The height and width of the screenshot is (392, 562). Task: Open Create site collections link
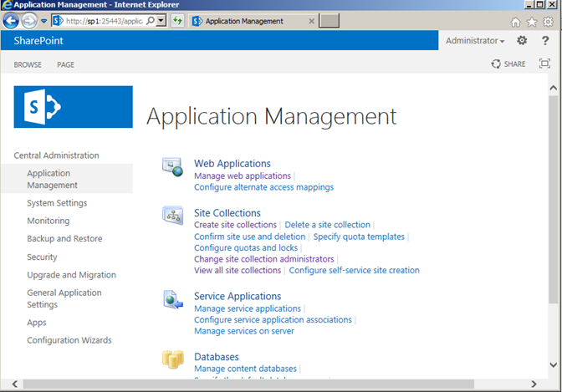tap(235, 225)
